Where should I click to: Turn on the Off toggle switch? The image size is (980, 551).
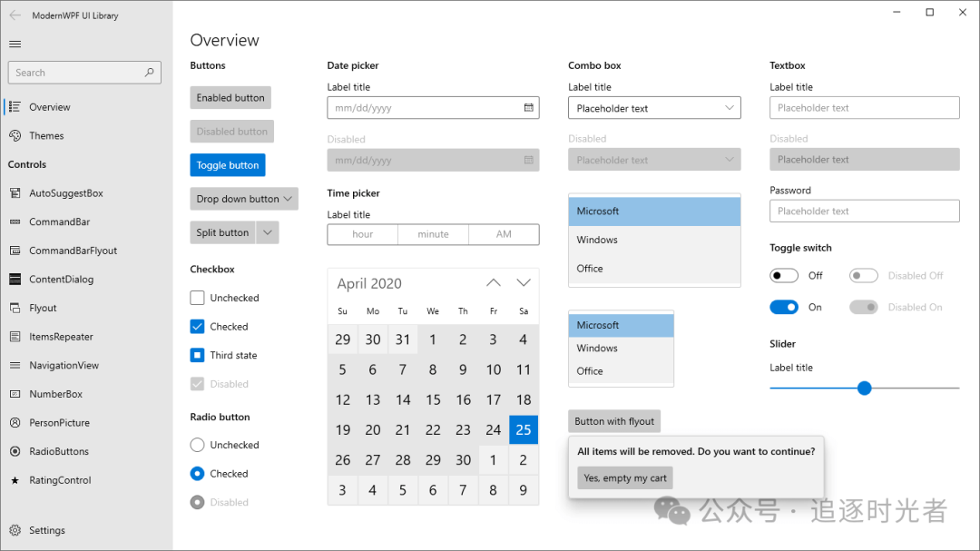(784, 274)
